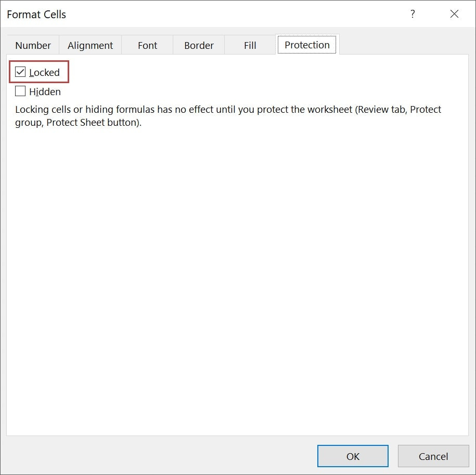The height and width of the screenshot is (475, 476).
Task: Open the Alignment tab
Action: pyautogui.click(x=90, y=45)
